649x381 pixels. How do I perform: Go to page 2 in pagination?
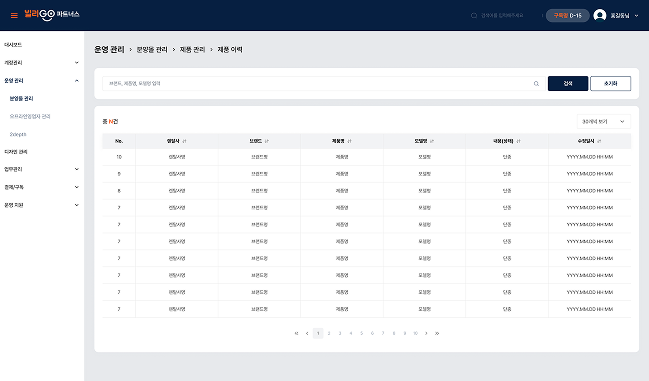329,333
